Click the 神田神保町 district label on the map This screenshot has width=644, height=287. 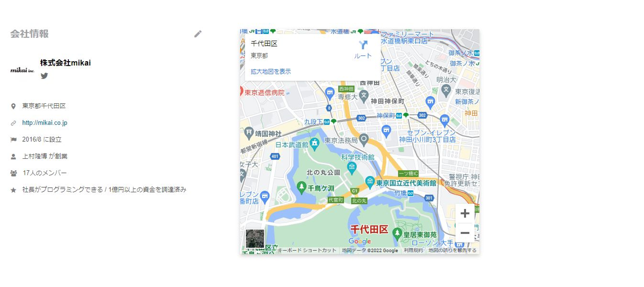click(387, 101)
